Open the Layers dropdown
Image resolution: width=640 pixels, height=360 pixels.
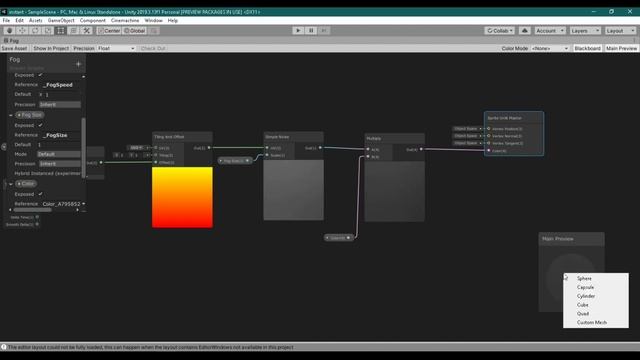coord(585,31)
